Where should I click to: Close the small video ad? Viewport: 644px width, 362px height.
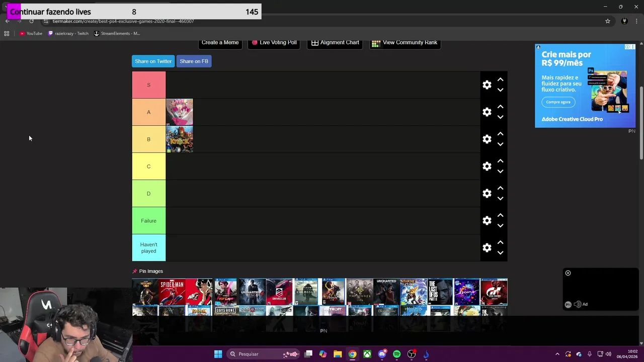click(568, 273)
